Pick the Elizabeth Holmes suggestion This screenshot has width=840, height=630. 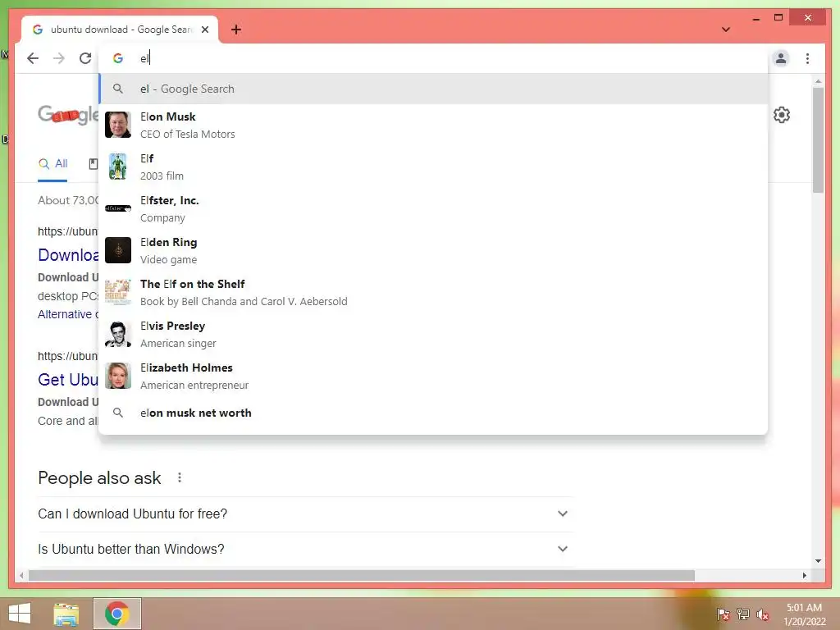(x=433, y=376)
